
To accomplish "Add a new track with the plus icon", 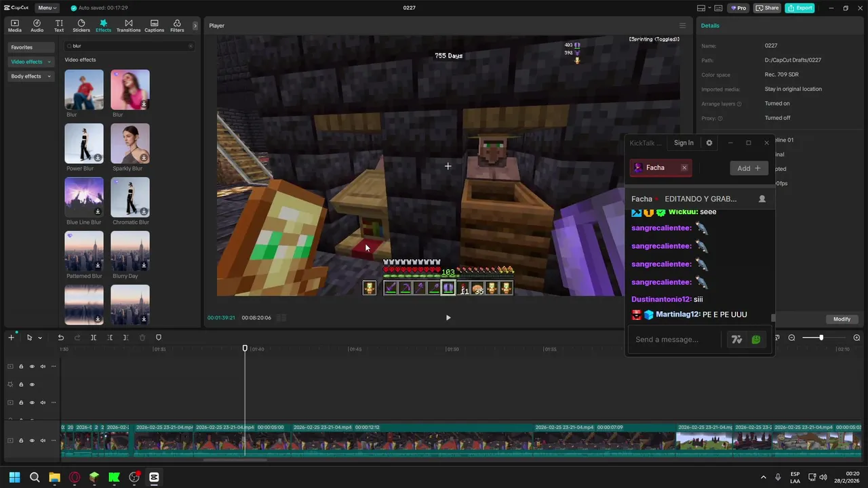I will point(11,338).
